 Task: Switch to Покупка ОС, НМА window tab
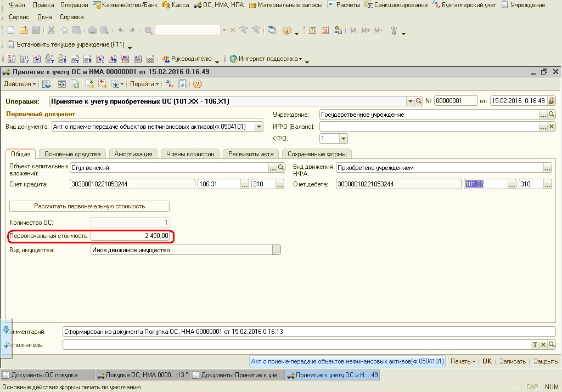click(143, 375)
